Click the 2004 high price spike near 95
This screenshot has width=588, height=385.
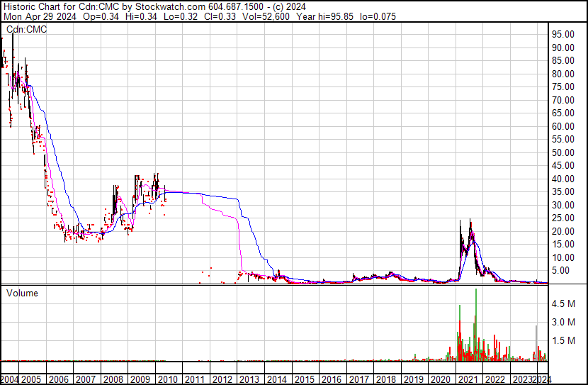pyautogui.click(x=13, y=60)
